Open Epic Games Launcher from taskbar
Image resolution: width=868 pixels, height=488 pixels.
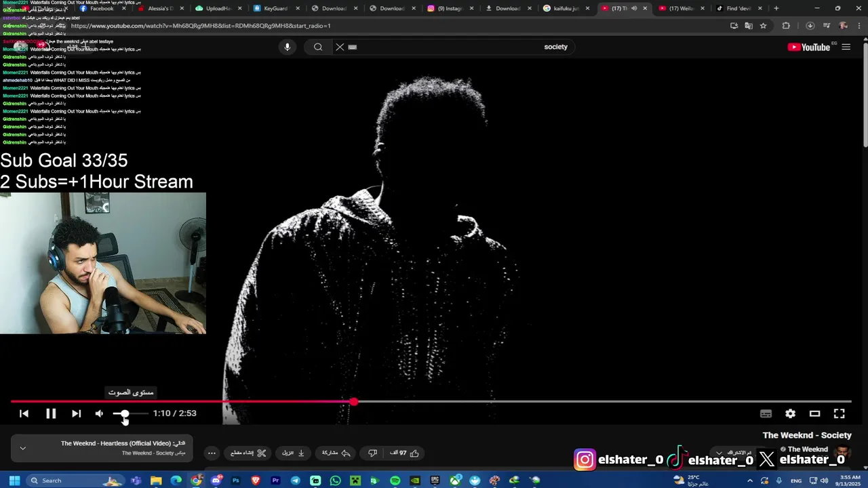pyautogui.click(x=435, y=480)
